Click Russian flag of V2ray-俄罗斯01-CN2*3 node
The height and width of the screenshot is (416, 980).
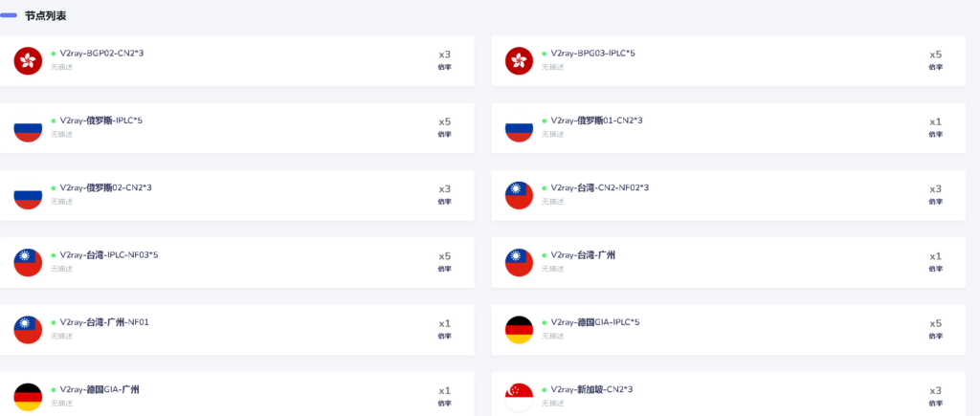pos(519,128)
